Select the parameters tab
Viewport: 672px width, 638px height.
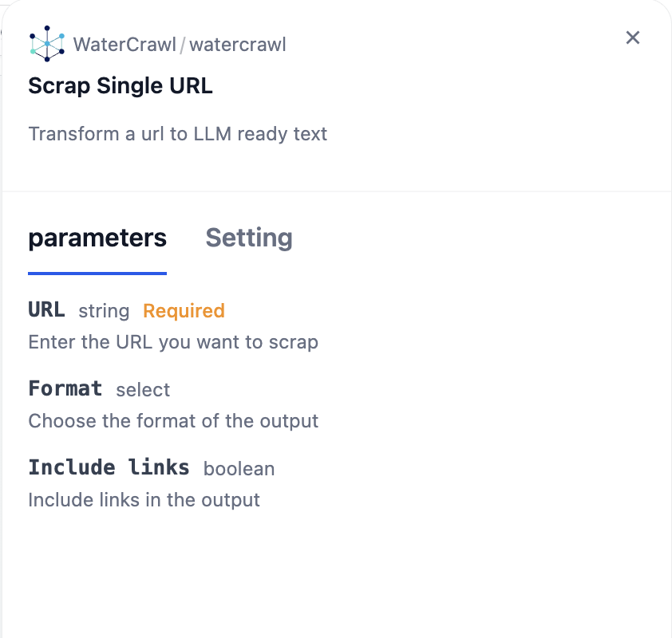(97, 238)
